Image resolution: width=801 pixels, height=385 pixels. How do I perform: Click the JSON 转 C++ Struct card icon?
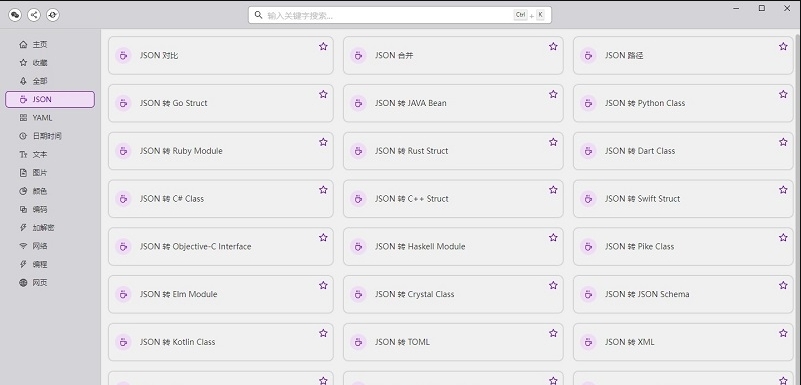pyautogui.click(x=358, y=199)
